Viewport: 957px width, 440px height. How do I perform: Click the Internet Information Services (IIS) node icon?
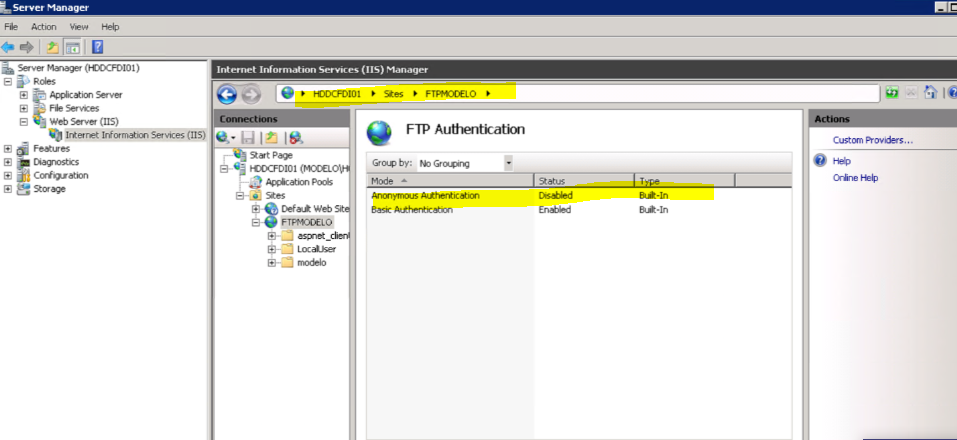pyautogui.click(x=56, y=135)
